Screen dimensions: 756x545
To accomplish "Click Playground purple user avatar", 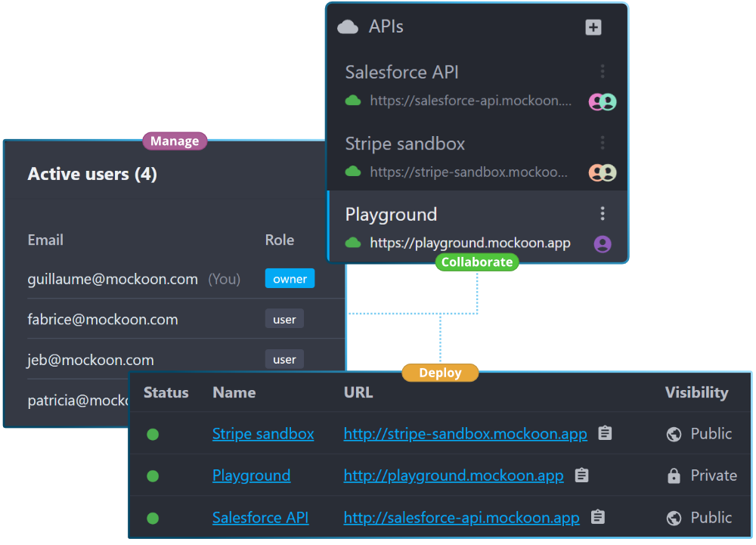I will (603, 244).
